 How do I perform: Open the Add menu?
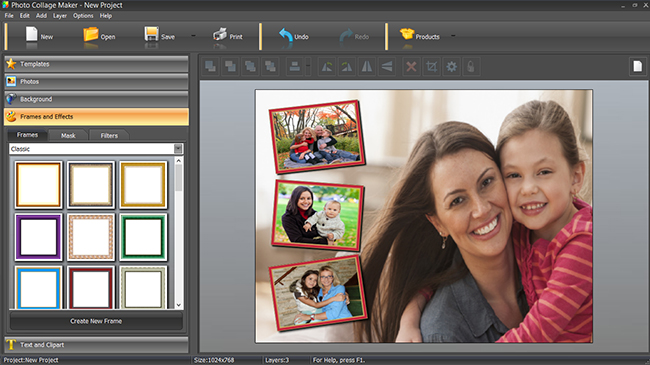coord(41,16)
